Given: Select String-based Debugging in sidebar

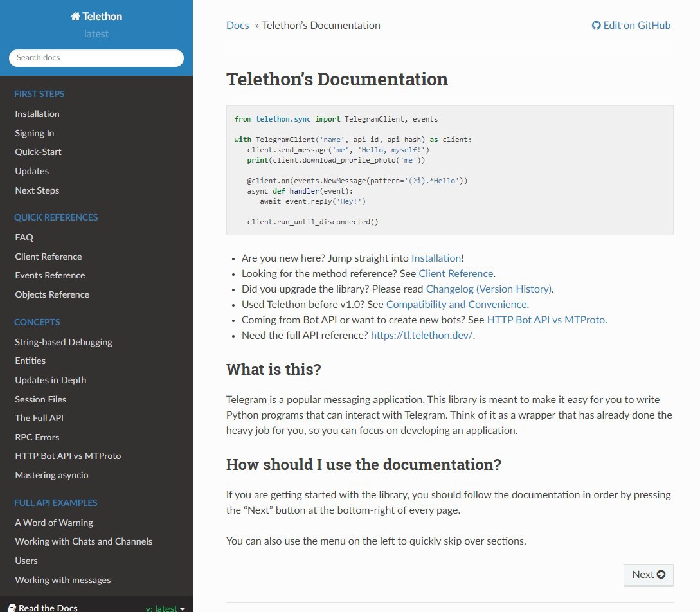Looking at the screenshot, I should [64, 342].
